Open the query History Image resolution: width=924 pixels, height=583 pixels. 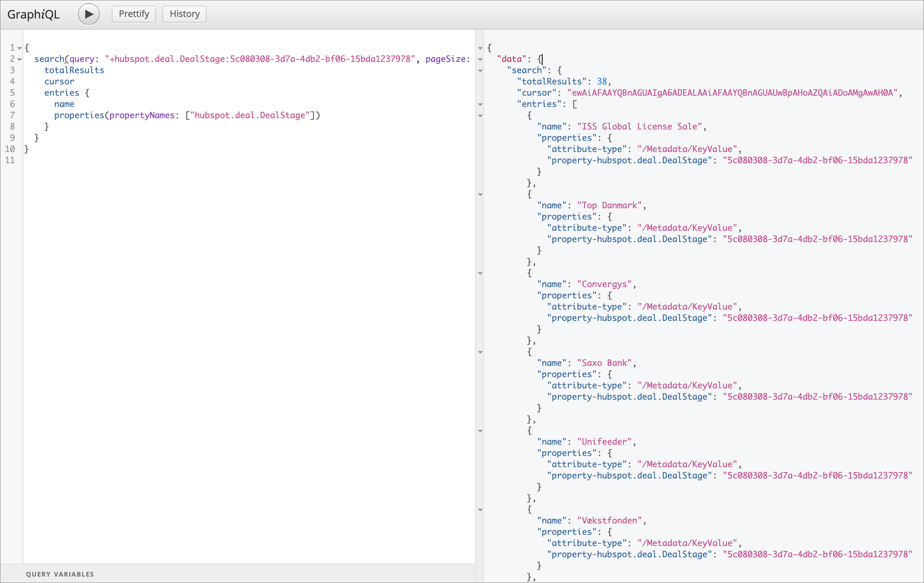pos(184,14)
